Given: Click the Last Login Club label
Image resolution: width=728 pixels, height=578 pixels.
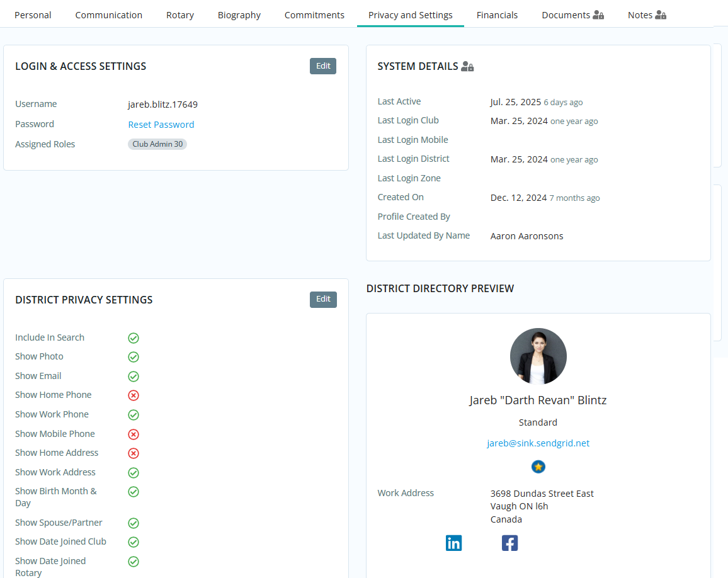Looking at the screenshot, I should click(408, 120).
